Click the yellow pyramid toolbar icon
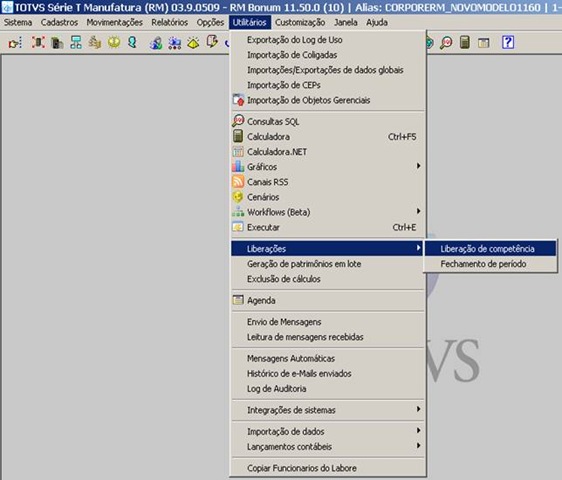This screenshot has height=480, width=562. (x=193, y=43)
